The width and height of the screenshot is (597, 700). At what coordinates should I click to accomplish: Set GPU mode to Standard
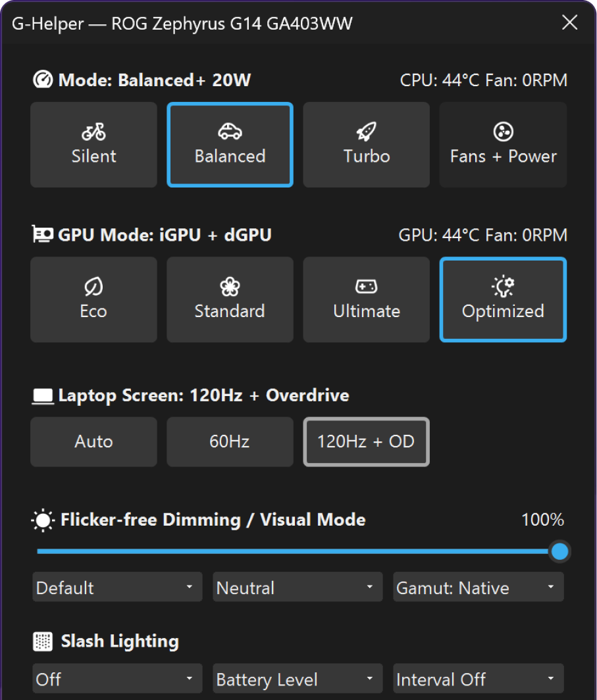[230, 299]
